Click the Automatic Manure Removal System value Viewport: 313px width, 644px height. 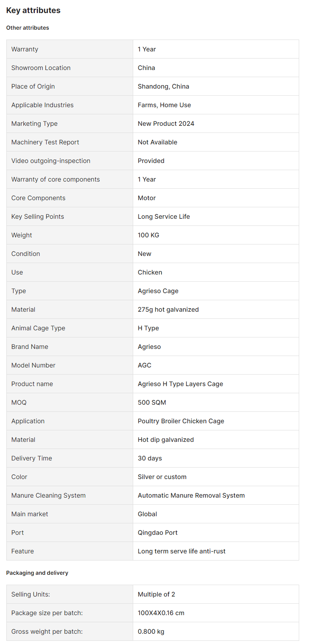pyautogui.click(x=191, y=495)
